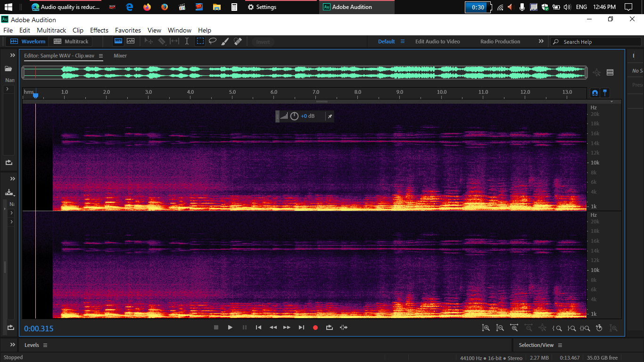This screenshot has height=362, width=644.
Task: Select the Radio Production workspace
Action: [500, 41]
